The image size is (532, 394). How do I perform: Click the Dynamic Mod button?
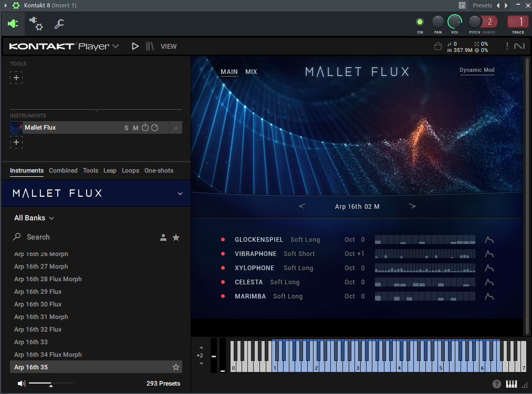tap(477, 70)
